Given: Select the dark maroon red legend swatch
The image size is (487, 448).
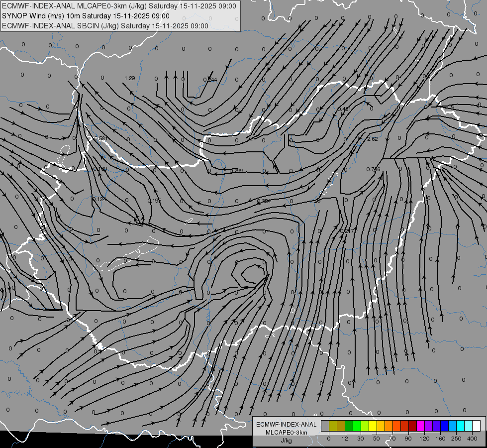Looking at the screenshot, I should 412,426.
